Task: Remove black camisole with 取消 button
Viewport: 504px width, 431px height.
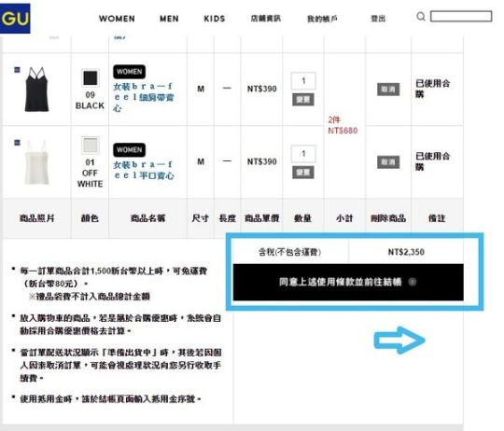Action: [x=388, y=90]
